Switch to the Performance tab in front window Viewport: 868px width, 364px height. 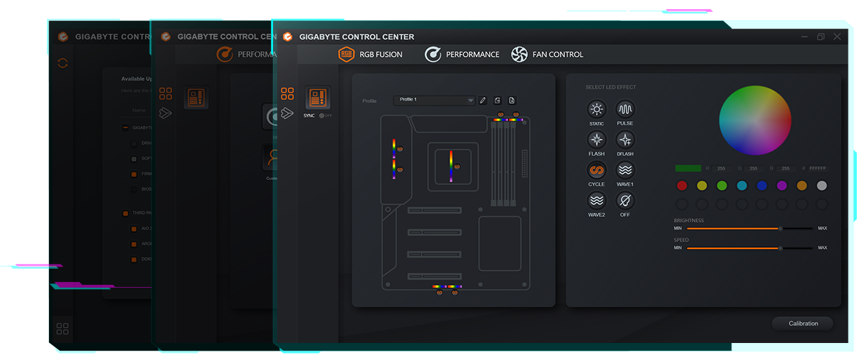pyautogui.click(x=462, y=54)
